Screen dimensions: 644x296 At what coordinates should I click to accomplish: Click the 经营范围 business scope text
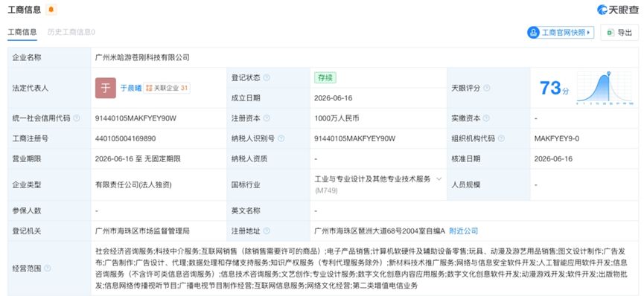pos(361,268)
